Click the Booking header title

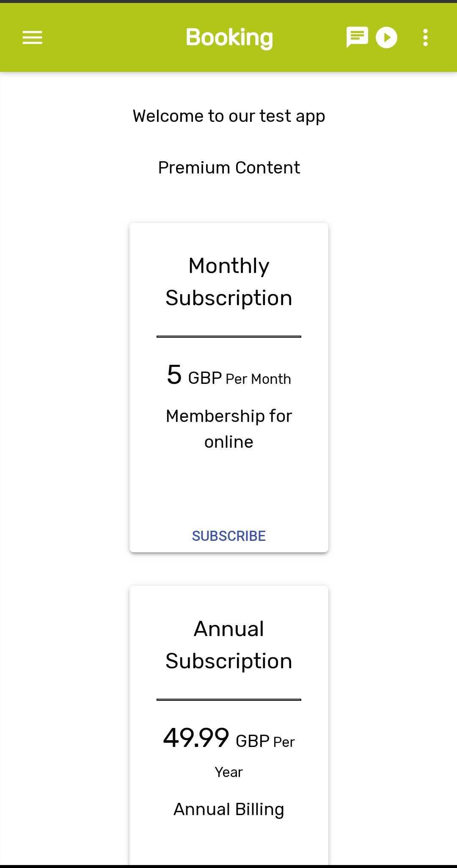point(229,37)
